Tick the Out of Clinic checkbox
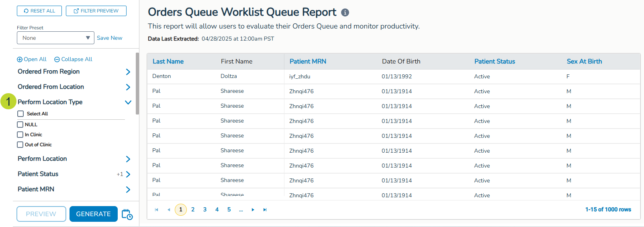Screen dimensions: 644x227 tap(20, 145)
